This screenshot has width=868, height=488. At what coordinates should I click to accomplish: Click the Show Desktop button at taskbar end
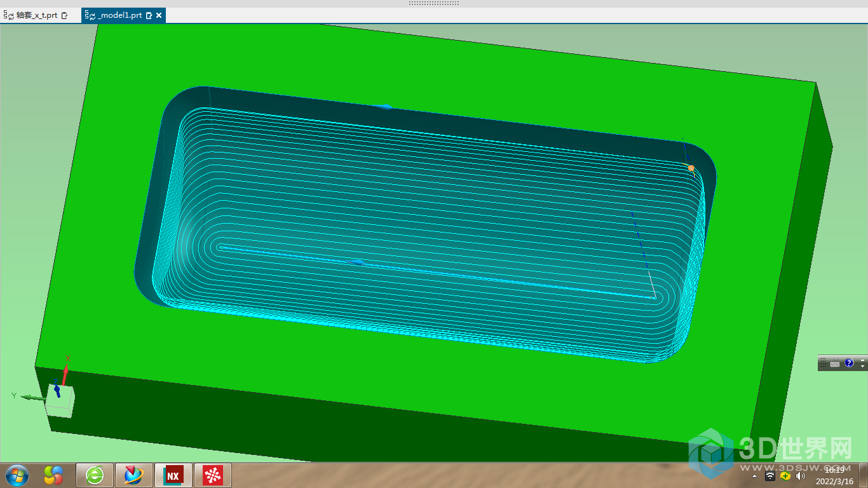pos(864,475)
